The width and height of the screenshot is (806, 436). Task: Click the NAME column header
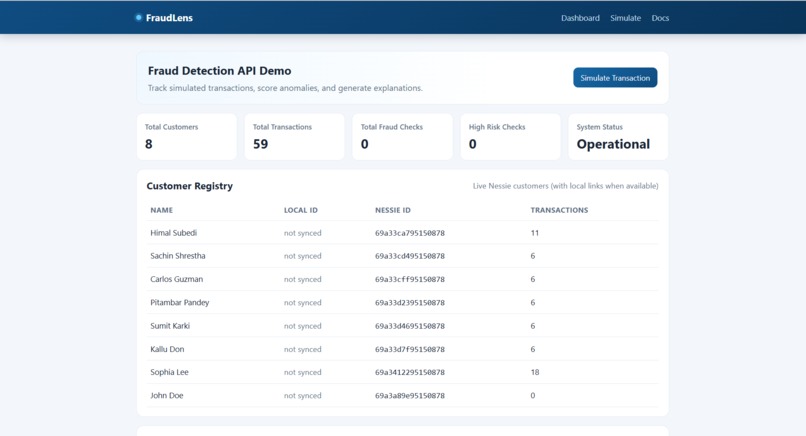point(161,210)
